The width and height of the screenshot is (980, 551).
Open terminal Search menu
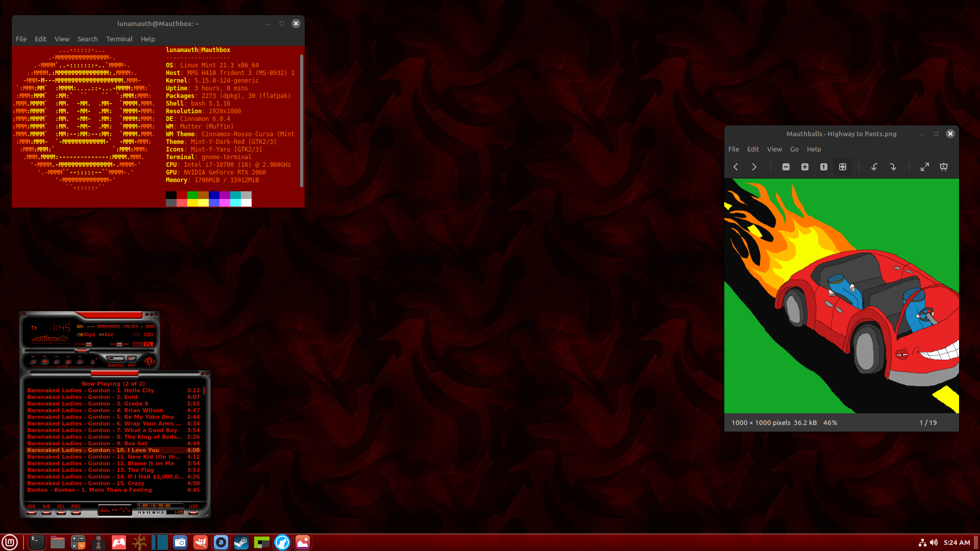coord(87,39)
